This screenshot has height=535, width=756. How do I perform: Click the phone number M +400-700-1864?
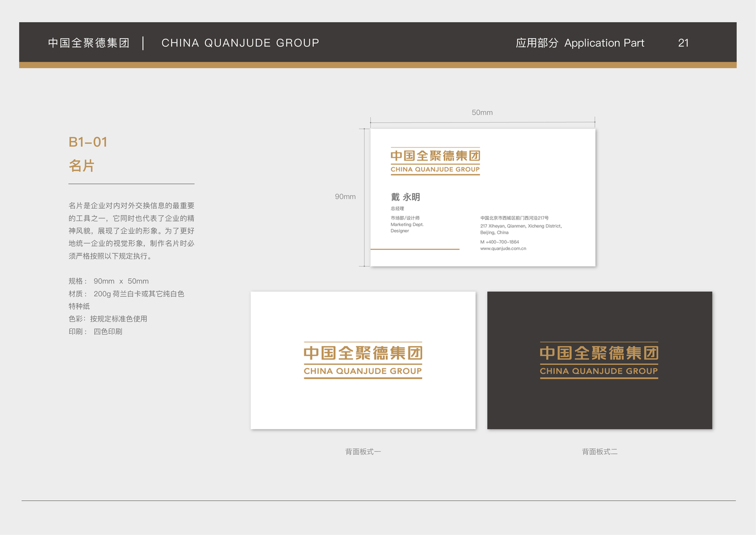coord(500,242)
